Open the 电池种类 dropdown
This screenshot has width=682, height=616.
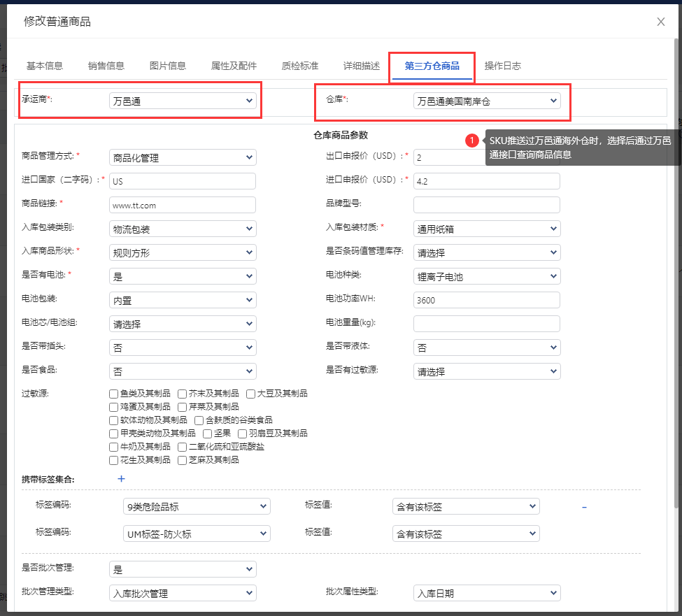pyautogui.click(x=487, y=277)
